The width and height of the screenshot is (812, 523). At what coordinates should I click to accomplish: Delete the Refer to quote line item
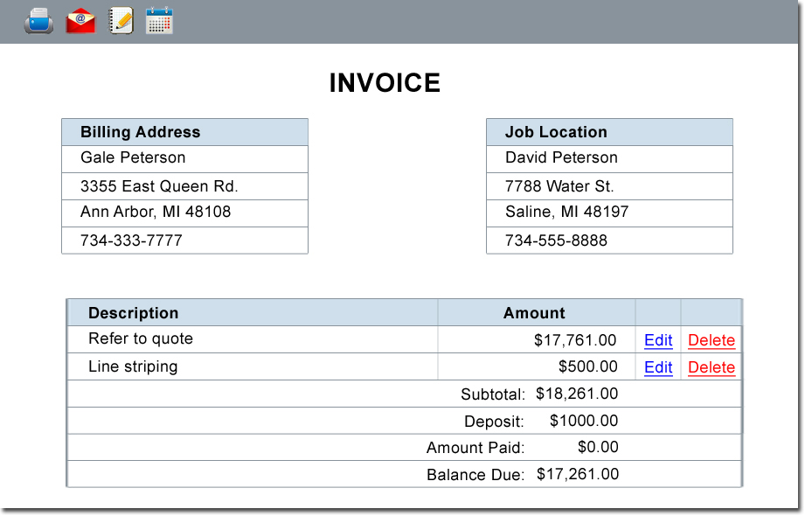[711, 340]
